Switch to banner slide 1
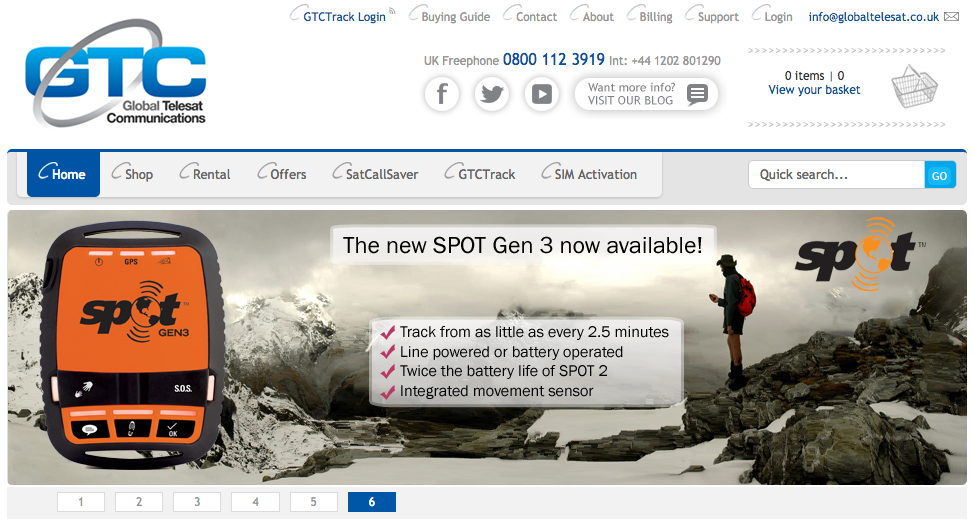Screen dimensions: 974x523 coord(81,502)
